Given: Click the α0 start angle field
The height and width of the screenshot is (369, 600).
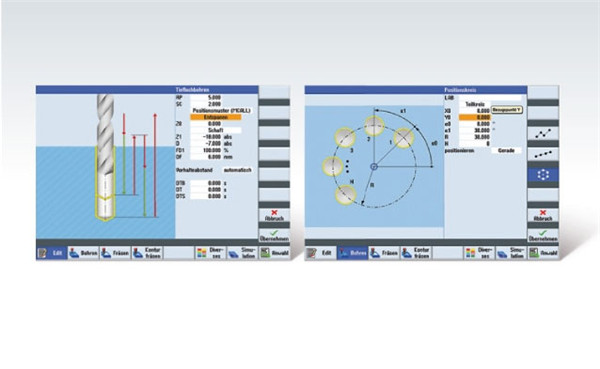Looking at the screenshot, I should 475,124.
